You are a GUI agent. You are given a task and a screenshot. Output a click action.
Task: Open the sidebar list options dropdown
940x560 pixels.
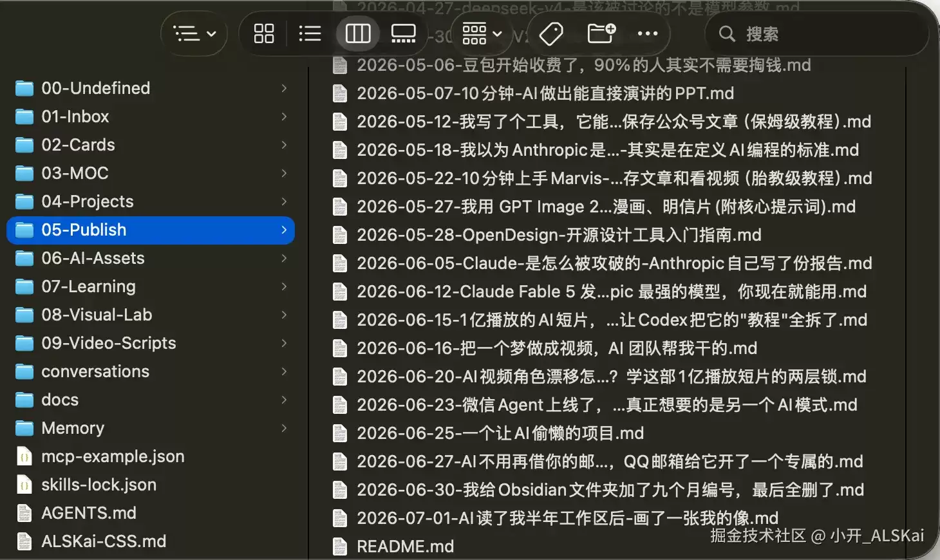[194, 33]
